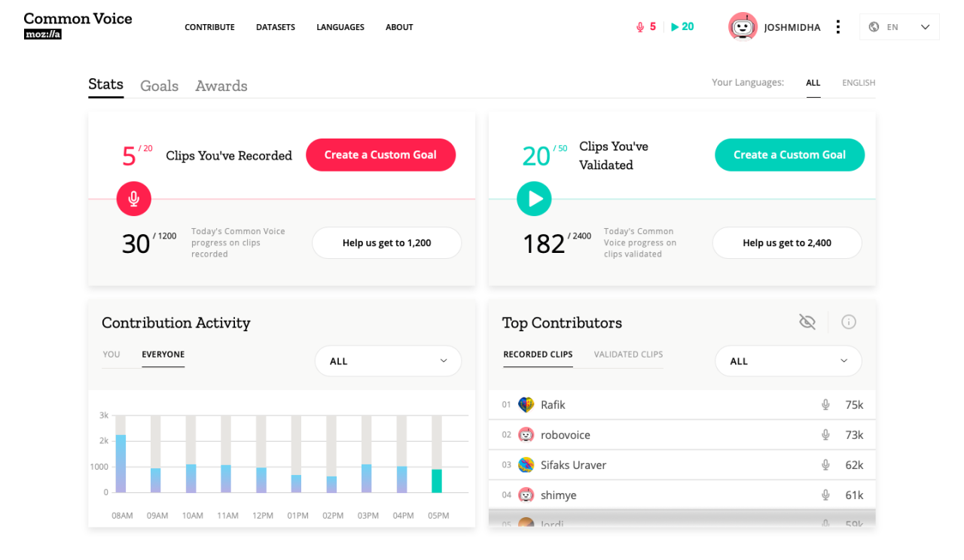The height and width of the screenshot is (560, 964).
Task: Click shimye's robot avatar
Action: pos(526,495)
